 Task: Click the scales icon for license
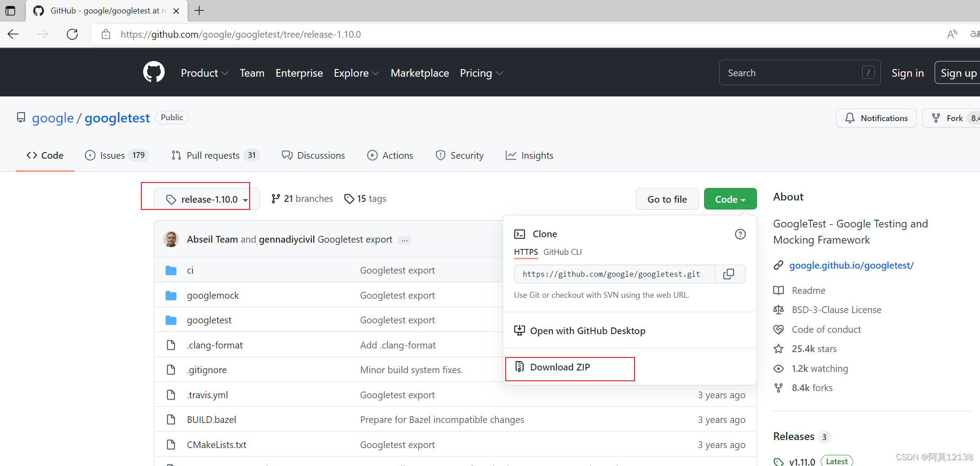click(779, 310)
